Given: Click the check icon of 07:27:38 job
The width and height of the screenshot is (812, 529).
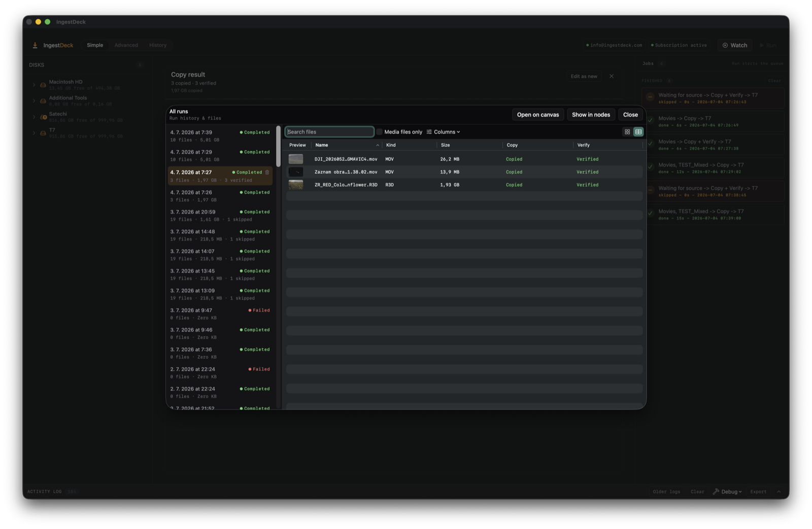Looking at the screenshot, I should coord(650,144).
